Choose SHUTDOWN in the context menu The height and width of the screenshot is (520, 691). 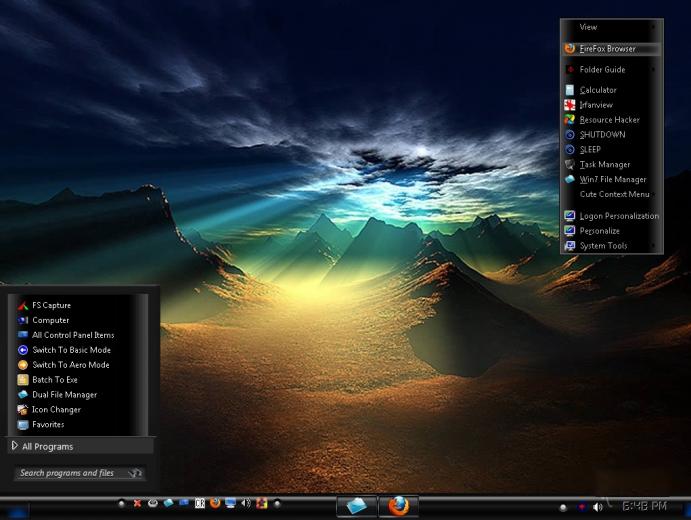(612, 135)
